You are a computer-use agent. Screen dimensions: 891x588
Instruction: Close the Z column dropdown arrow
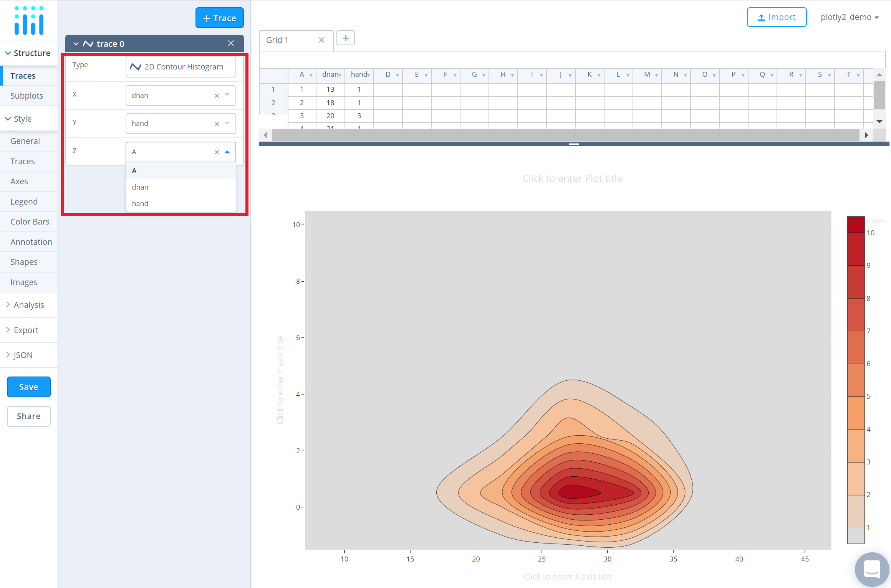227,152
